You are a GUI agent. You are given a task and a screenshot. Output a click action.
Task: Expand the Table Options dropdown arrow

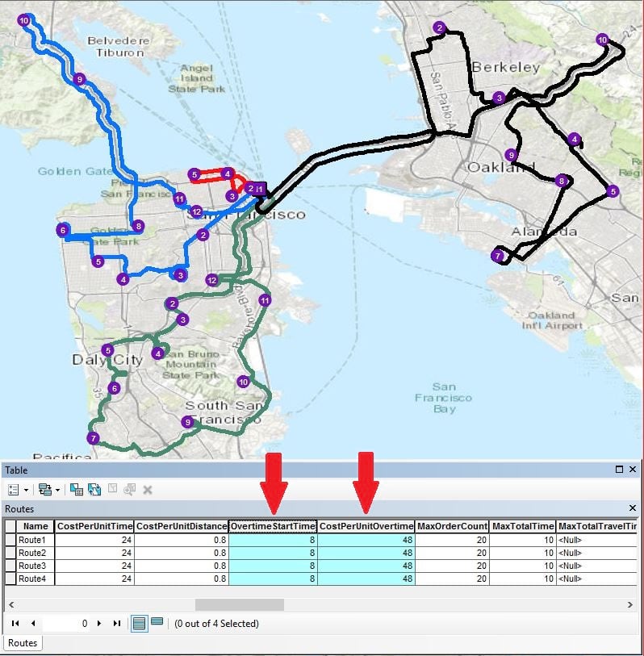26,490
